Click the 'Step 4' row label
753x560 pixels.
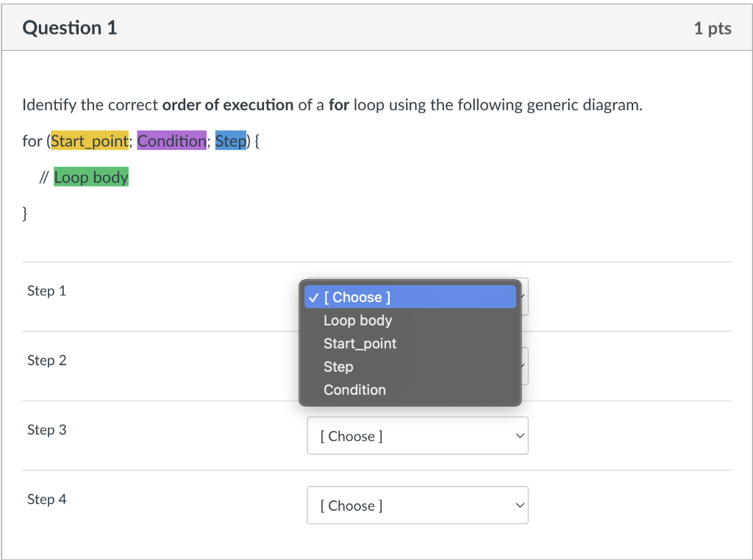[x=46, y=500]
